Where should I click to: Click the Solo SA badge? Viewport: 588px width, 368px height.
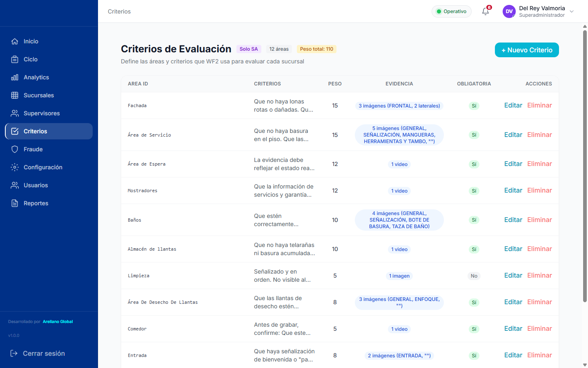[249, 49]
